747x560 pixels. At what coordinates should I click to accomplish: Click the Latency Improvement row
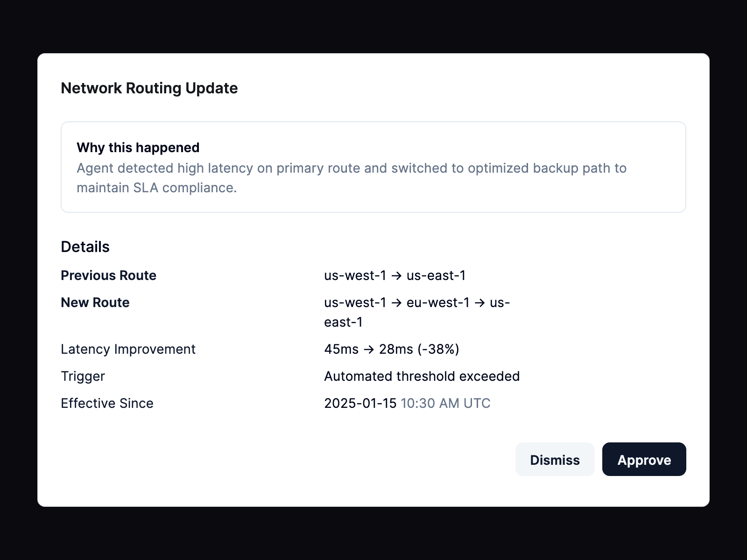(128, 349)
